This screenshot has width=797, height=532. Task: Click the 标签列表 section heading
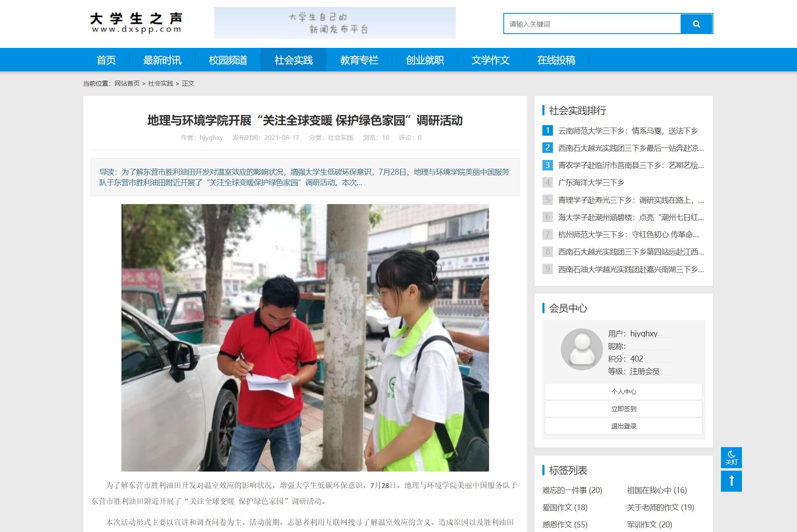(x=568, y=470)
